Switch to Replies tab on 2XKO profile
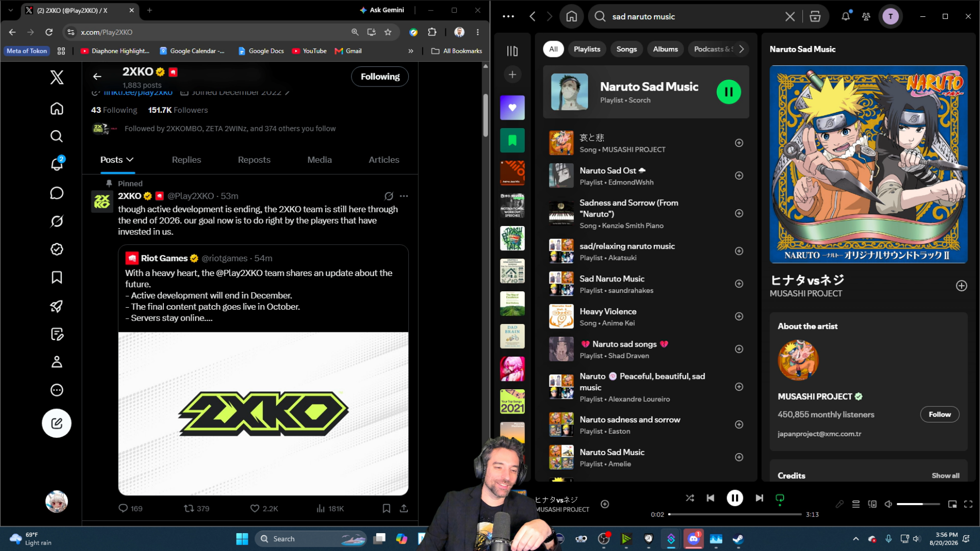 186,160
